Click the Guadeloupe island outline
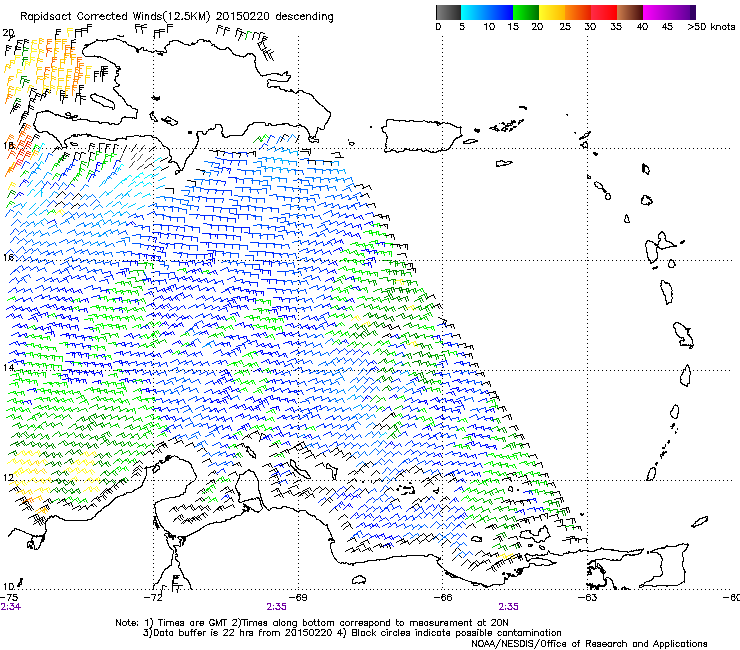The width and height of the screenshot is (740, 650). [x=660, y=246]
